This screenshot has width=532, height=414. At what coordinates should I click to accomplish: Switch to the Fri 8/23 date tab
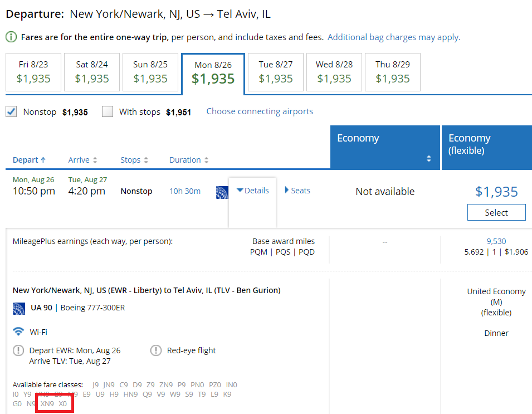coord(33,72)
